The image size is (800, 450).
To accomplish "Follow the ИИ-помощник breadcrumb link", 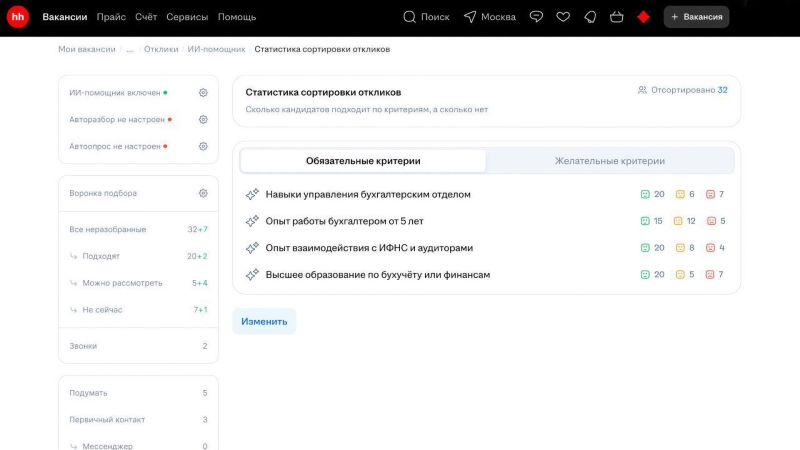I will (216, 49).
